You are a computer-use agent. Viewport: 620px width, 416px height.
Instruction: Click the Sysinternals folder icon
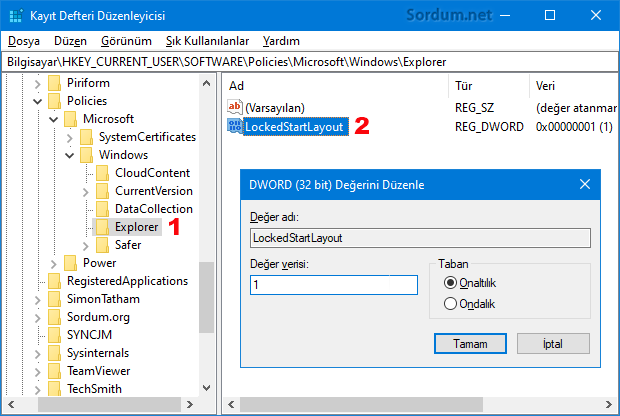[55, 353]
